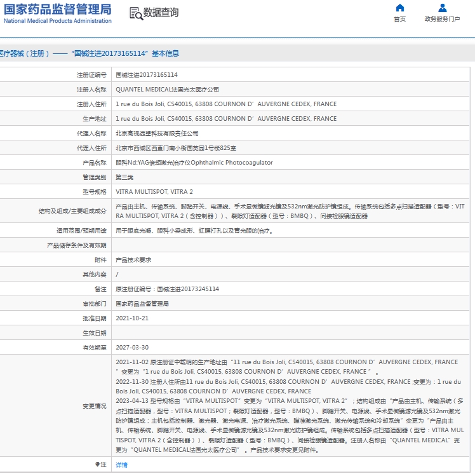Click the 数据查询 magnifier document icon
The height and width of the screenshot is (476, 475).
coord(136,13)
